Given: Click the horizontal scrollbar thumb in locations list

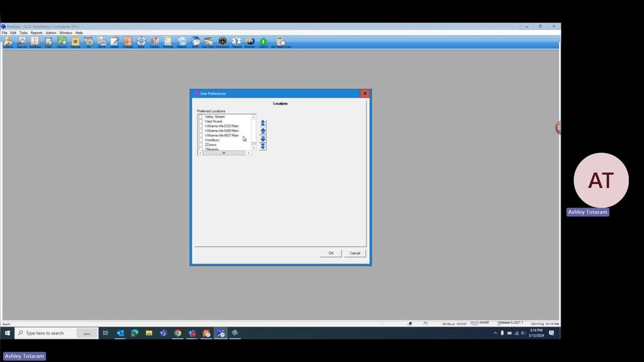Looking at the screenshot, I should click(224, 153).
